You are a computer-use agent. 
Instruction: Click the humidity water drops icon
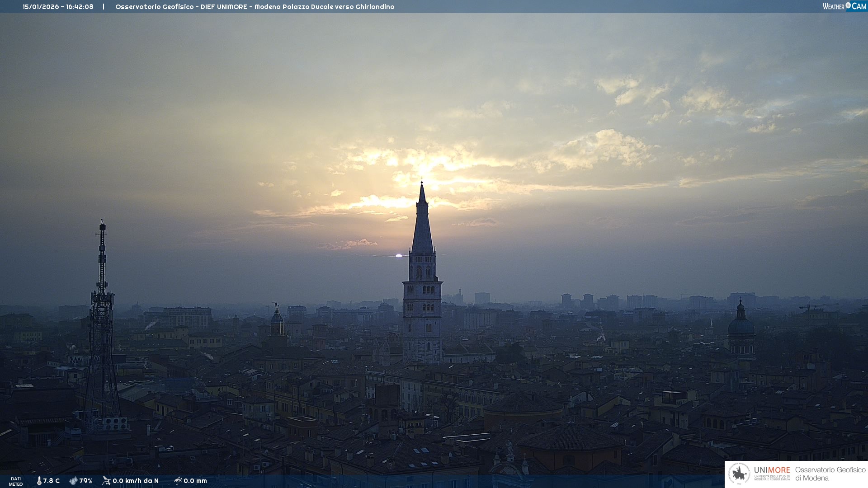73,481
